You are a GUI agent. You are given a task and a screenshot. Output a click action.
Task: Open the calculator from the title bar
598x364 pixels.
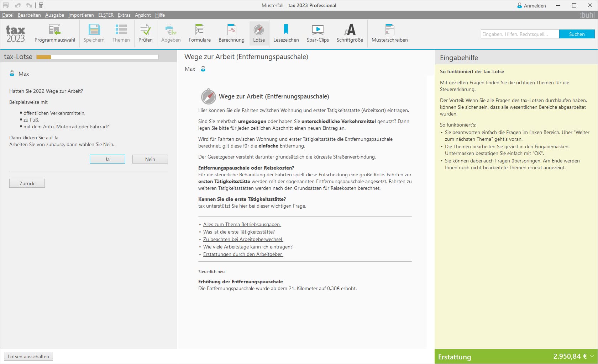pyautogui.click(x=41, y=5)
